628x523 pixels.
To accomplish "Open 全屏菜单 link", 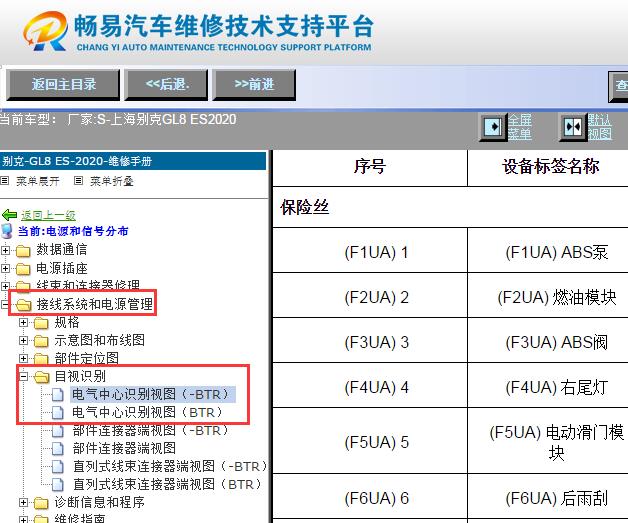I will tap(520, 127).
